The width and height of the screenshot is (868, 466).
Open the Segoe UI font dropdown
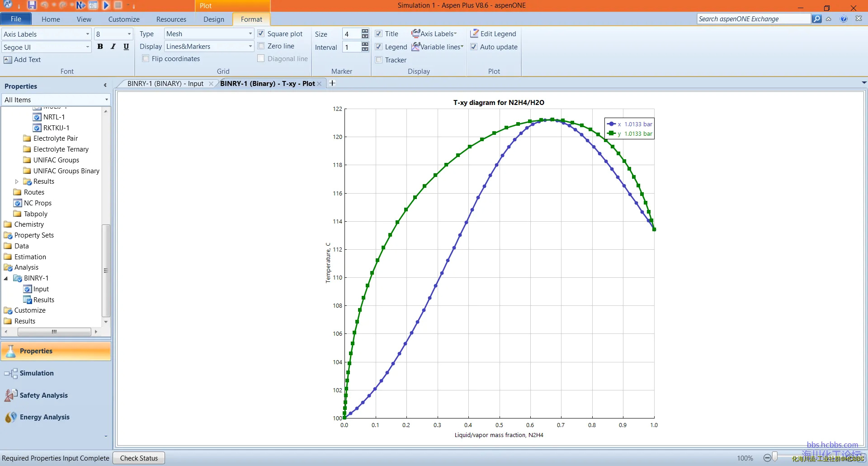click(88, 47)
